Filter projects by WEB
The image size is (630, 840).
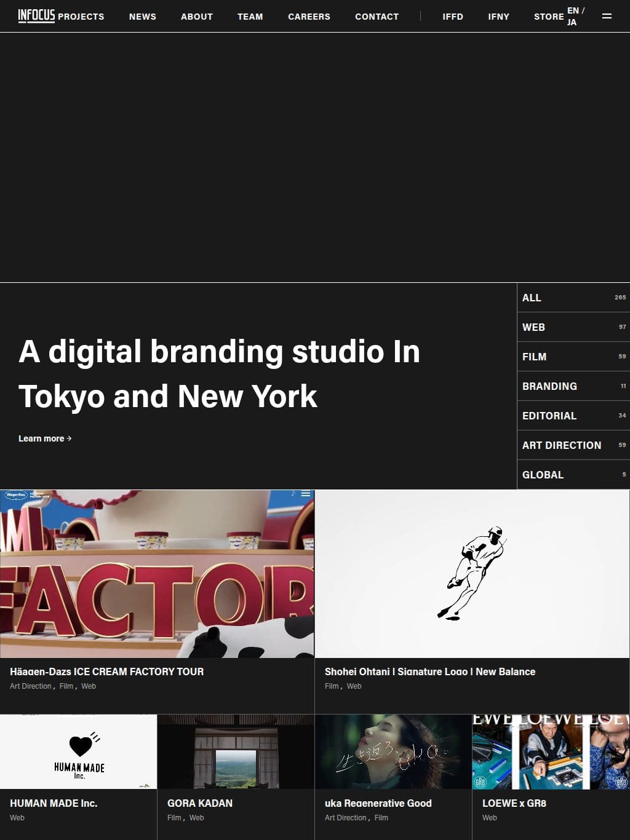(573, 327)
